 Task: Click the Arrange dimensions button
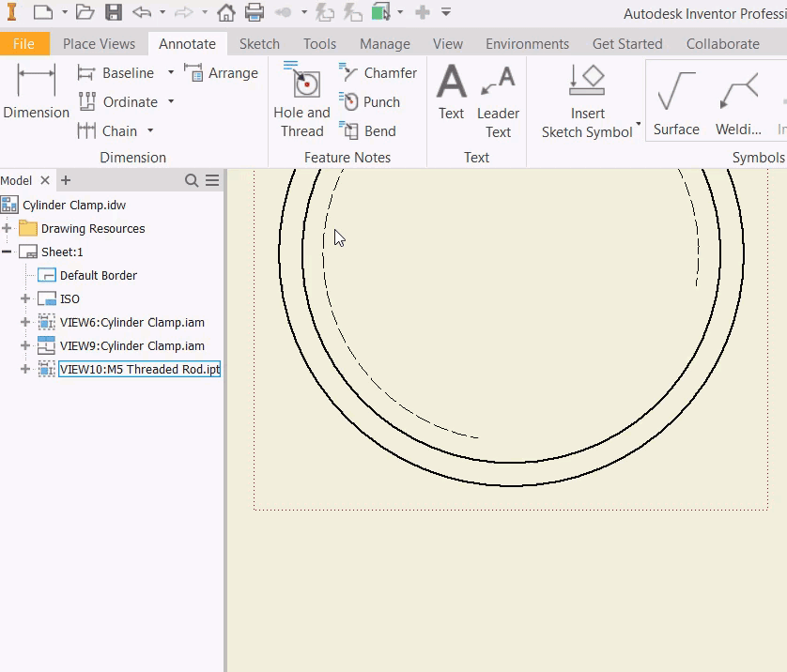click(x=222, y=73)
